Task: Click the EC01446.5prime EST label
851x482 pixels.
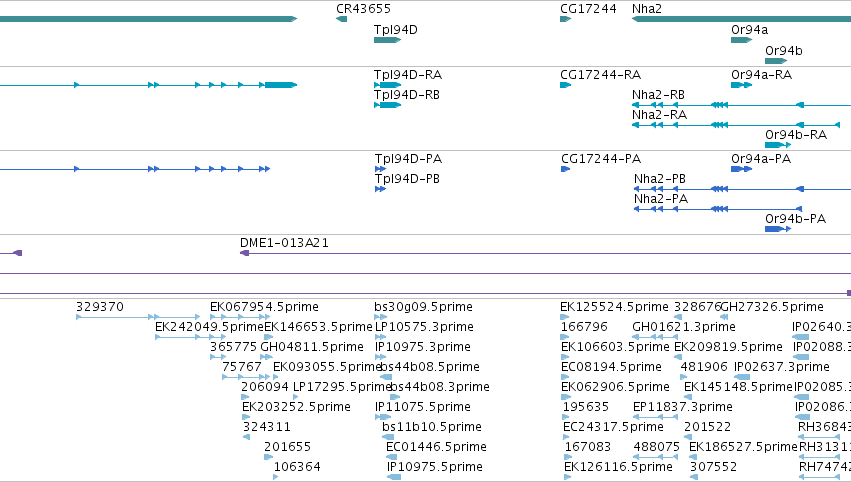Action: pos(436,448)
